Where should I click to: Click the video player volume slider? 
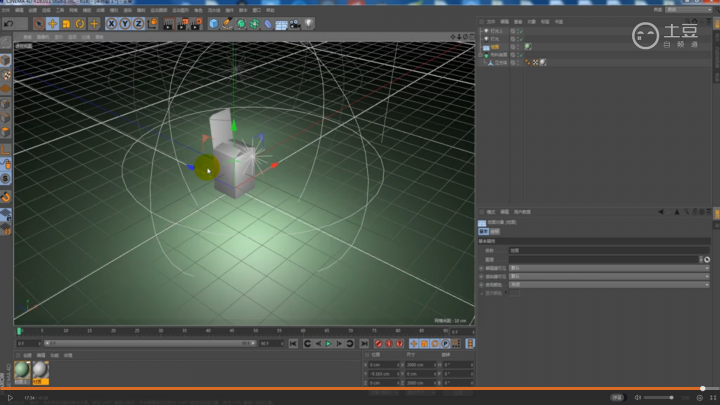pyautogui.click(x=657, y=398)
